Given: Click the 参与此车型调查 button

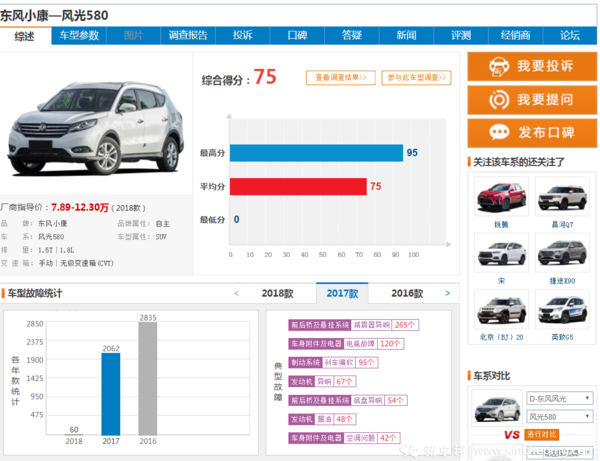Looking at the screenshot, I should click(415, 77).
